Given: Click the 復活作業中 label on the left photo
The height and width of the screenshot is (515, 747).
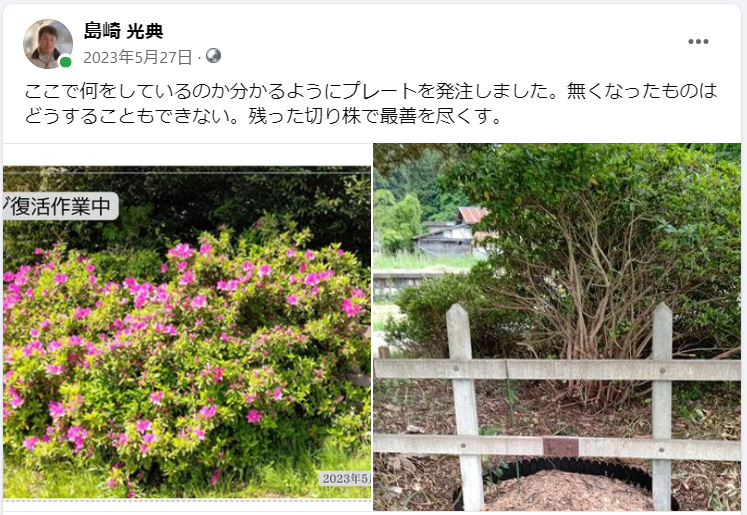Looking at the screenshot, I should coord(61,206).
